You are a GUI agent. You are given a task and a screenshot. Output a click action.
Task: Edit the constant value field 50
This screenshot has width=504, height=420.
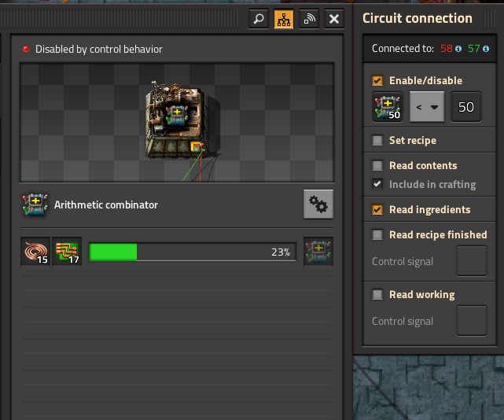click(466, 107)
